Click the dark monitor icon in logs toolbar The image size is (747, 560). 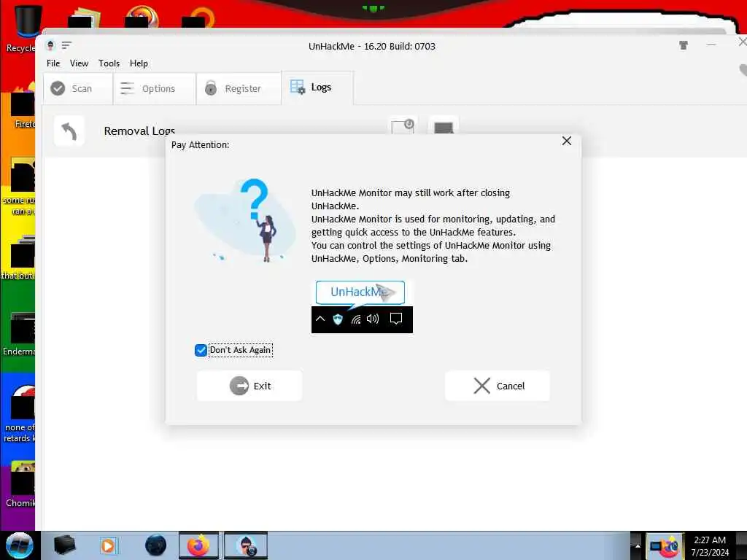coord(444,126)
